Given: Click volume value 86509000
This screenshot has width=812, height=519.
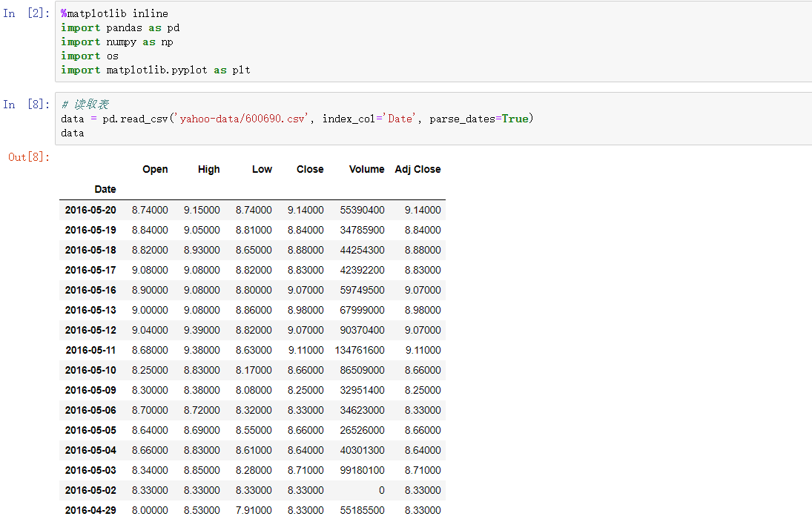Looking at the screenshot, I should [x=363, y=371].
